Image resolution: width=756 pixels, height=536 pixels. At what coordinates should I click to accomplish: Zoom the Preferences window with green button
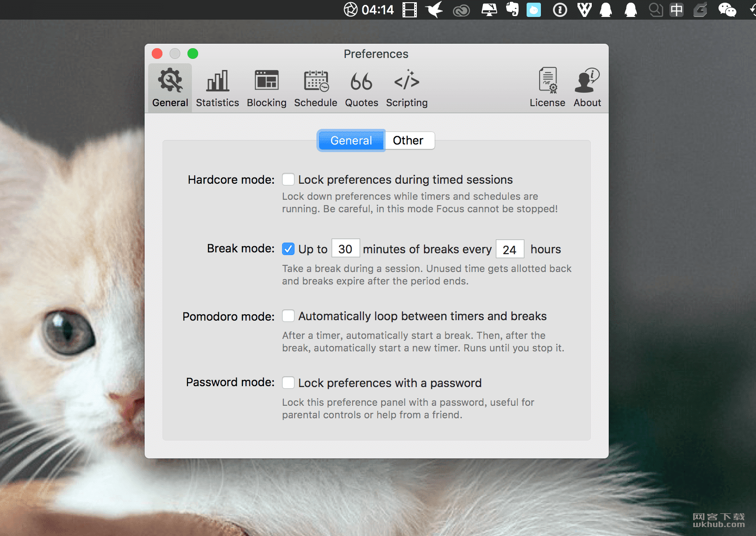193,54
